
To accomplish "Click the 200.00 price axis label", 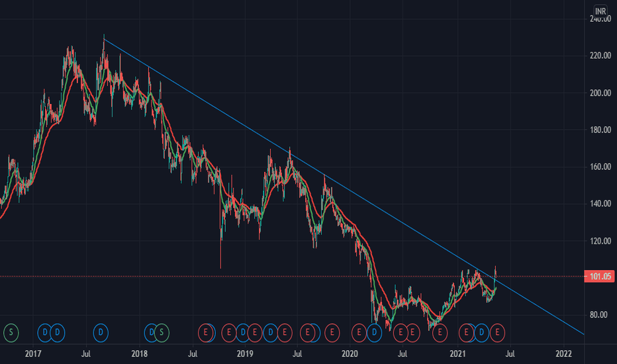I will coord(600,93).
